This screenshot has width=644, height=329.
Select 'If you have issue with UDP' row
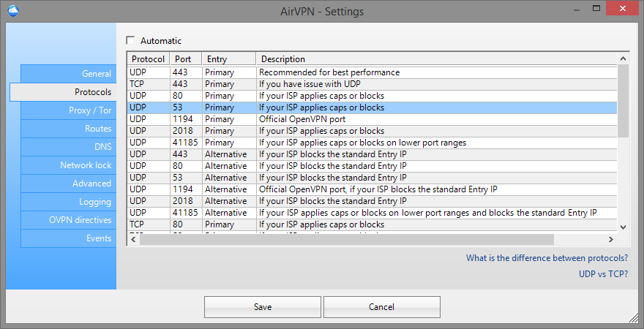pyautogui.click(x=372, y=84)
